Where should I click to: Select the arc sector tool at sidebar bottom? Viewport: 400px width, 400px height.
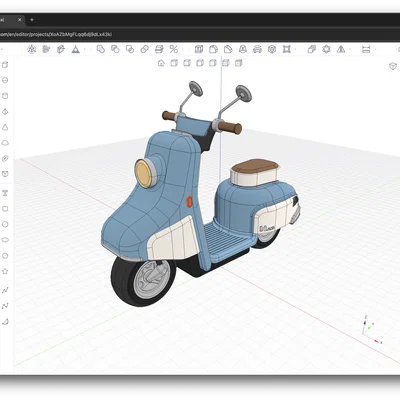click(5, 322)
